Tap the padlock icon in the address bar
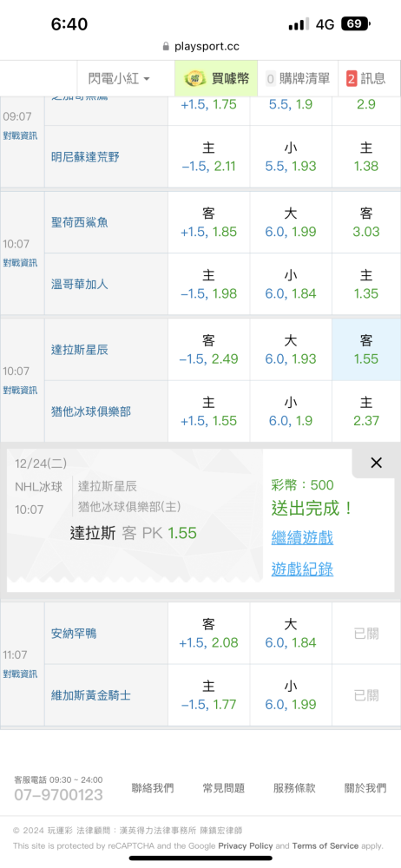Viewport: 401px width, 868px height. pyautogui.click(x=166, y=47)
